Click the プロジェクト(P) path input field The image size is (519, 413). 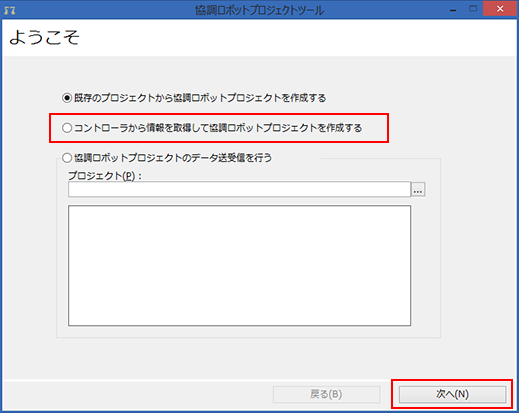point(239,189)
